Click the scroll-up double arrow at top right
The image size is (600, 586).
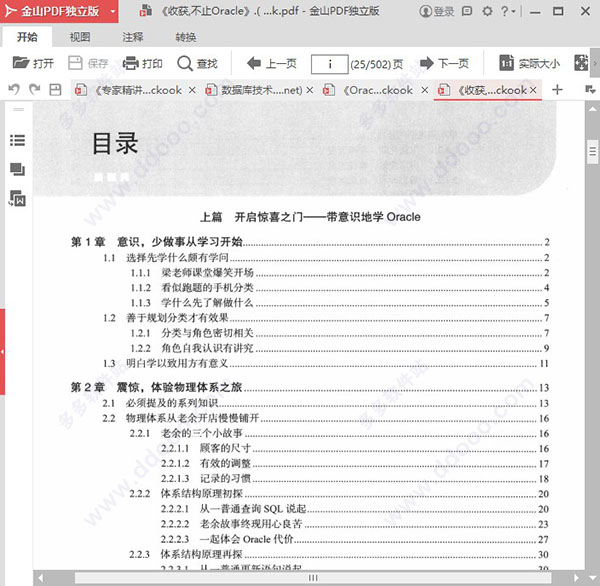pyautogui.click(x=593, y=110)
